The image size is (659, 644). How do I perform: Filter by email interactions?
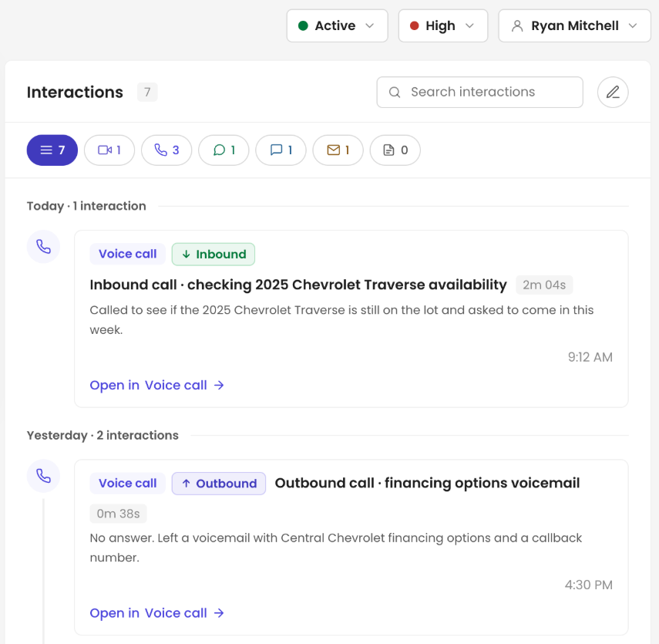point(338,150)
